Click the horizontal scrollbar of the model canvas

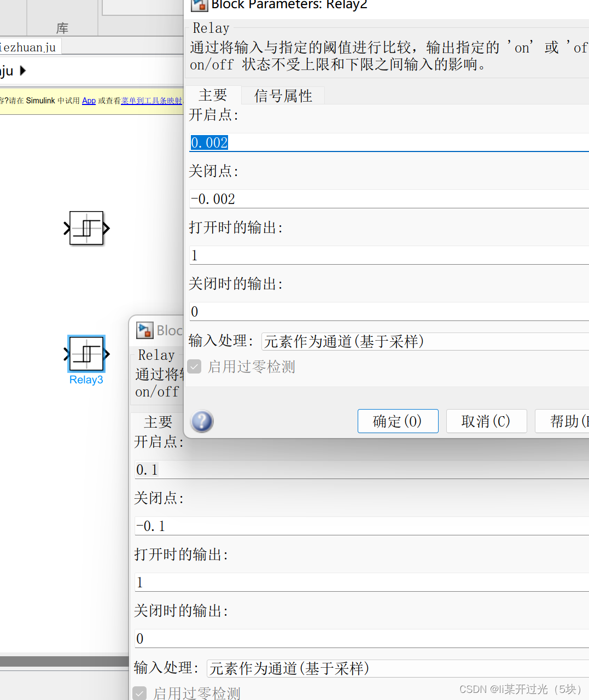coord(64,661)
